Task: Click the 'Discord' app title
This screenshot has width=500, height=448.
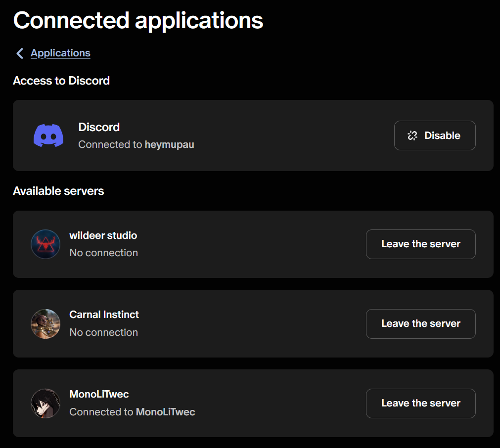Action: pos(99,127)
